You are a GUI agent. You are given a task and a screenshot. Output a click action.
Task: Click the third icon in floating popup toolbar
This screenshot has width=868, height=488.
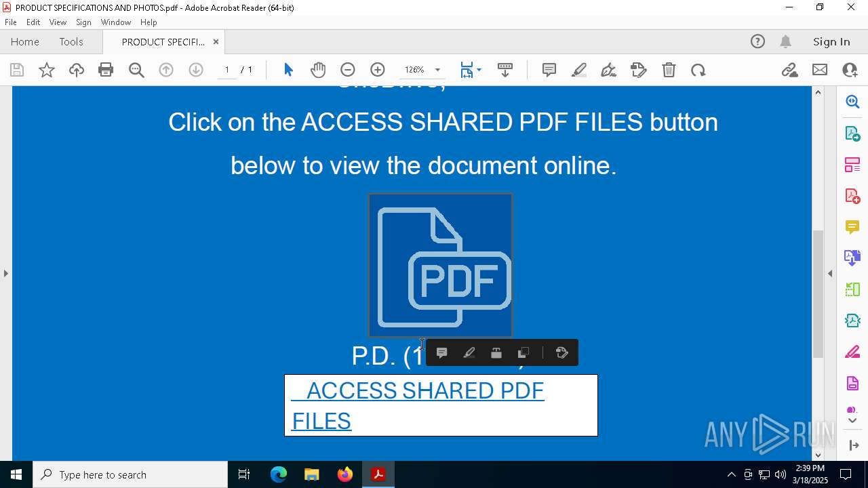pos(496,352)
